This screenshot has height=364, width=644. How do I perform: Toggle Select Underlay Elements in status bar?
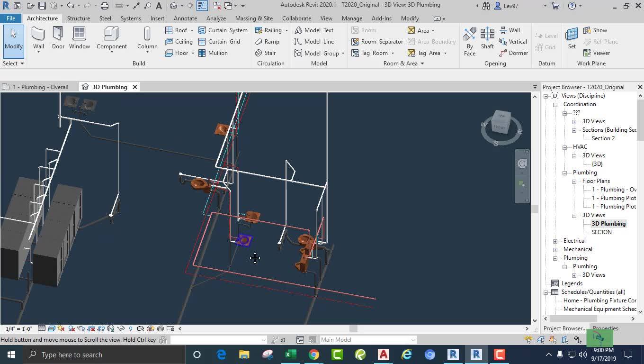tap(541, 340)
